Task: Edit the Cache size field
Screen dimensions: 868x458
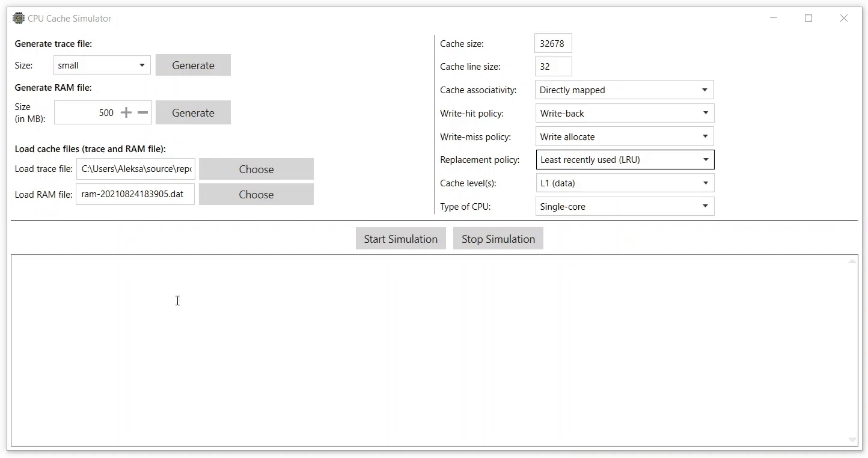Action: coord(553,43)
